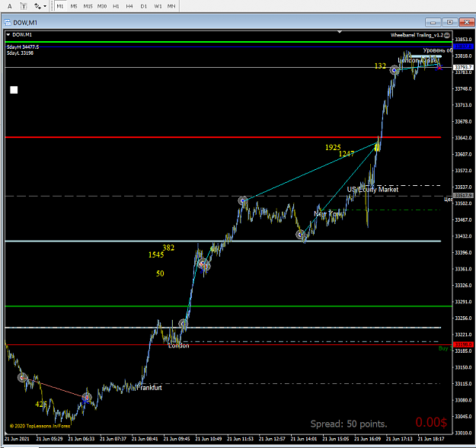Viewport: 476px width, 448px height.
Task: Switch chart to MN monthly timeframe
Action: tap(171, 6)
